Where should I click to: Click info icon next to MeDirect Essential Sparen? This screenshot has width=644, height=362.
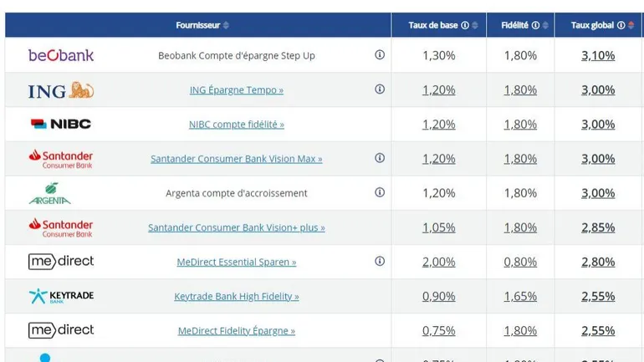(x=380, y=261)
